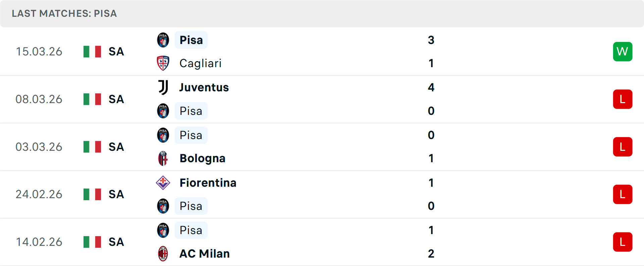Open the Bologna team link
This screenshot has height=266, width=644.
[x=202, y=158]
